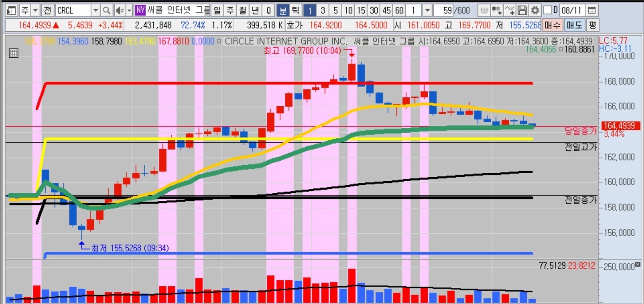Click the 전 button beside symbol box
The image size is (644, 304).
(49, 10)
